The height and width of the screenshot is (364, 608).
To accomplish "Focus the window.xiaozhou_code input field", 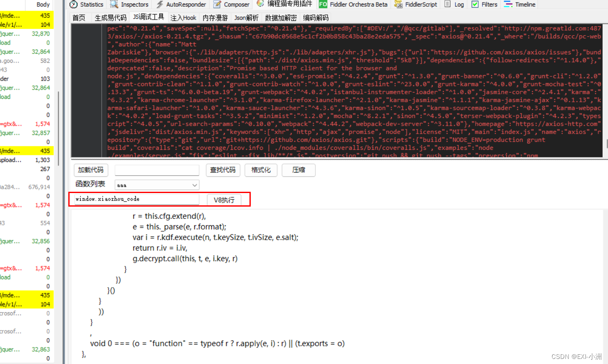I will [x=137, y=199].
